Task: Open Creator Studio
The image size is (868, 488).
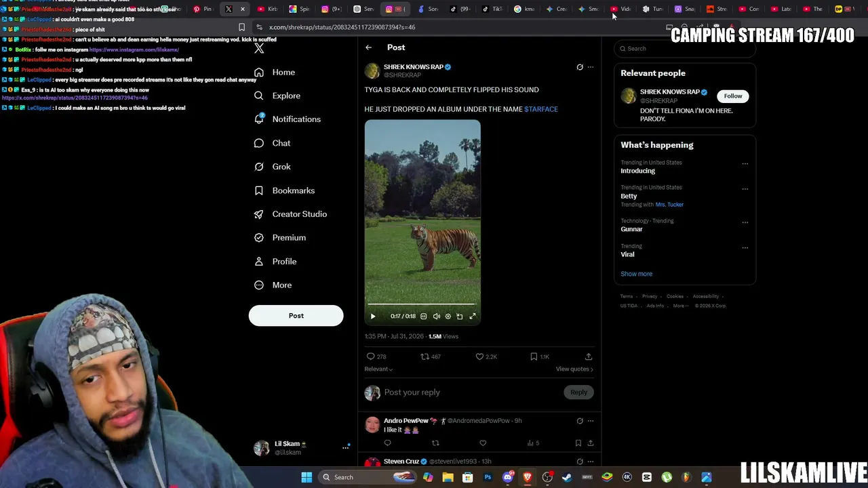Action: 290,214
